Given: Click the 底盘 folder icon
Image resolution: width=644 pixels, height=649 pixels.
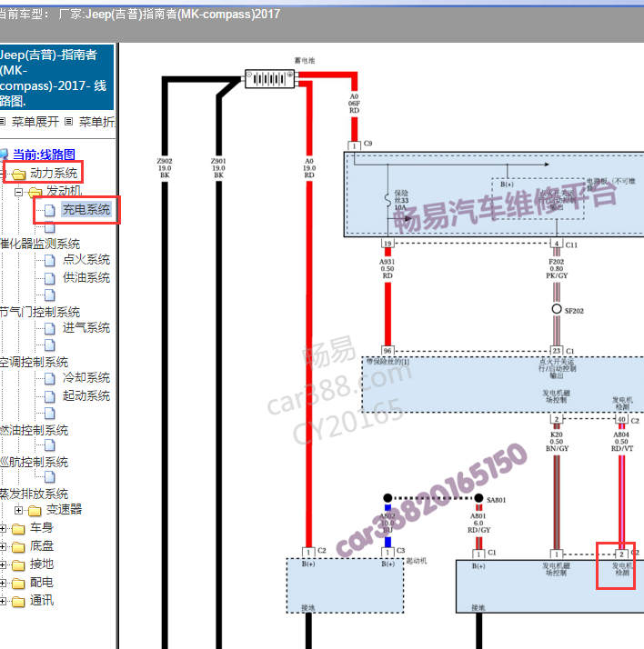Looking at the screenshot, I should (18, 547).
